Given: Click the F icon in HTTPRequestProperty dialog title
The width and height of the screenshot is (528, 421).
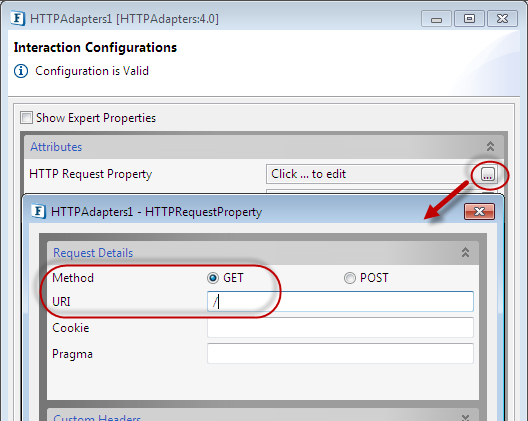Looking at the screenshot, I should [x=38, y=212].
